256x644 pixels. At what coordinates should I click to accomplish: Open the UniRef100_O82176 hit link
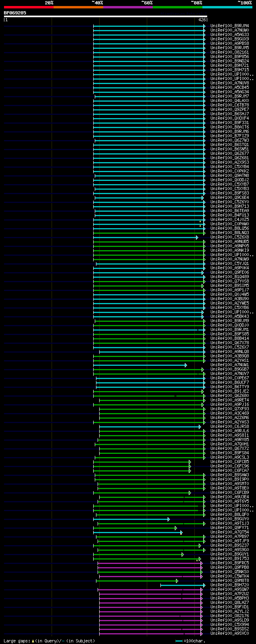[230, 616]
